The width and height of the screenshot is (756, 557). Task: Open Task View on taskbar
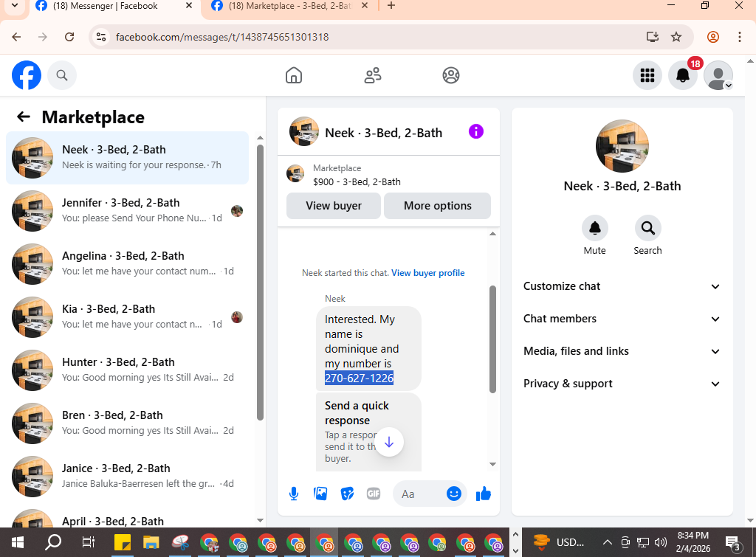point(89,542)
